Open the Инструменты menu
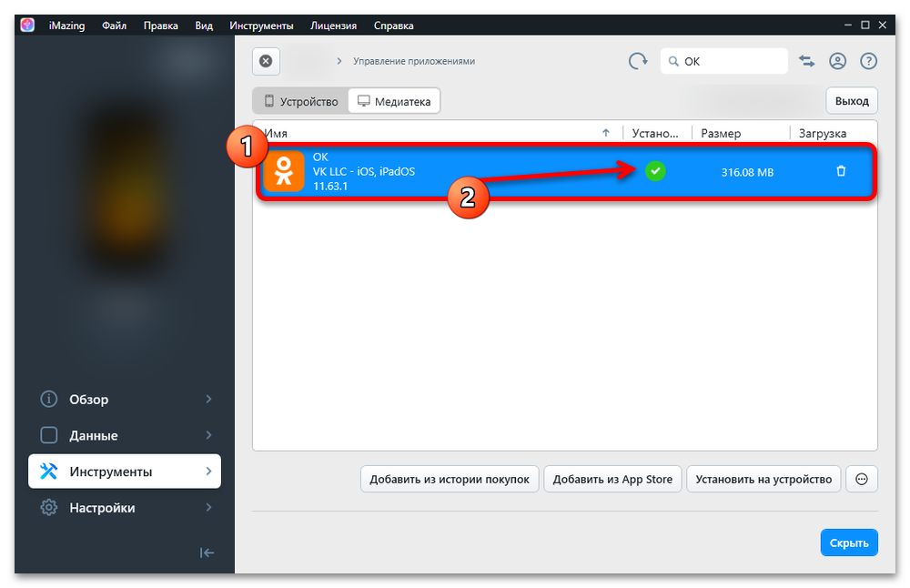910x588 pixels. click(x=261, y=25)
